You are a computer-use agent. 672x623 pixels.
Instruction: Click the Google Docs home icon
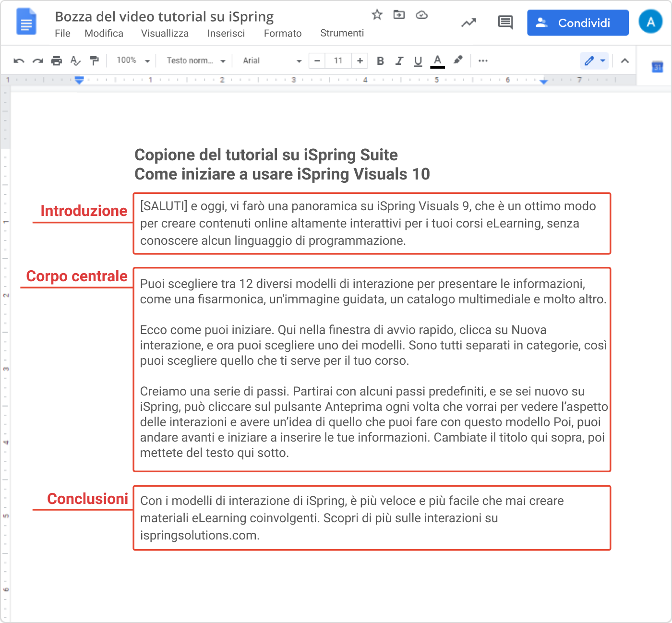[x=26, y=22]
